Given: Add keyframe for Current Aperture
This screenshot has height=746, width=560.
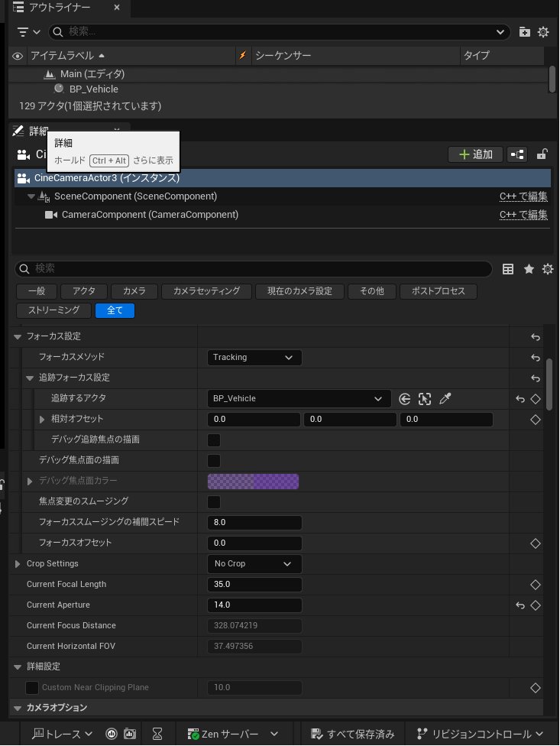Looking at the screenshot, I should point(536,605).
